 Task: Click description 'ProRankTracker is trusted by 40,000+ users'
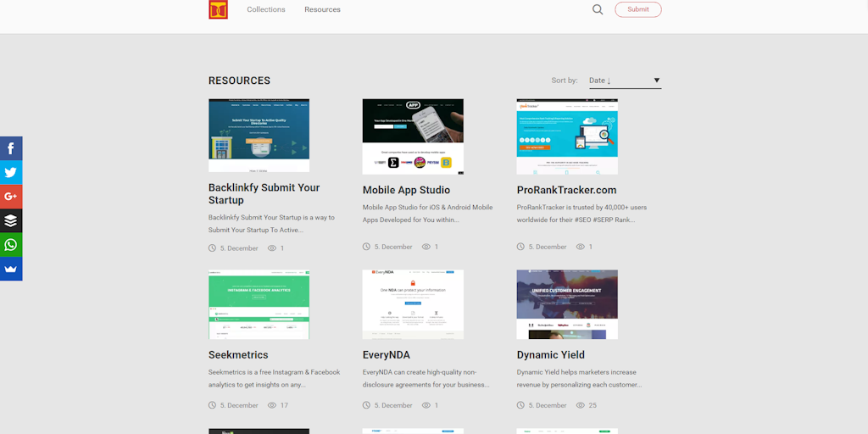[x=581, y=207]
